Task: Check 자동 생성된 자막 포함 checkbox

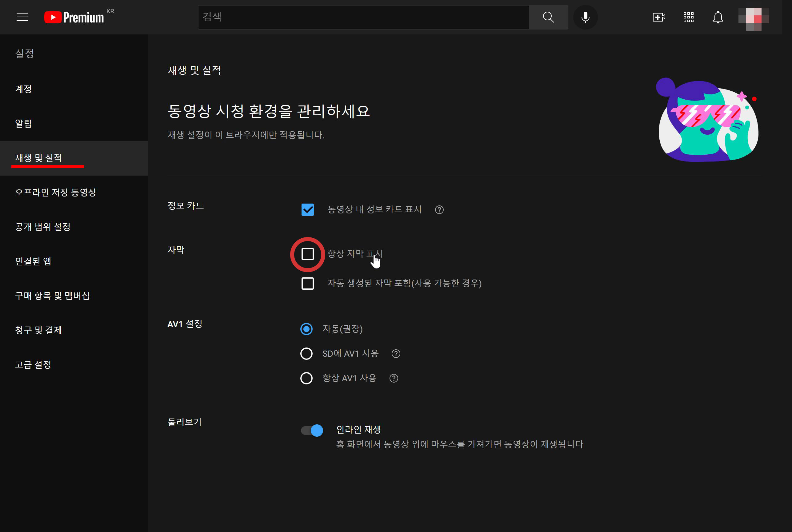Action: tap(308, 283)
